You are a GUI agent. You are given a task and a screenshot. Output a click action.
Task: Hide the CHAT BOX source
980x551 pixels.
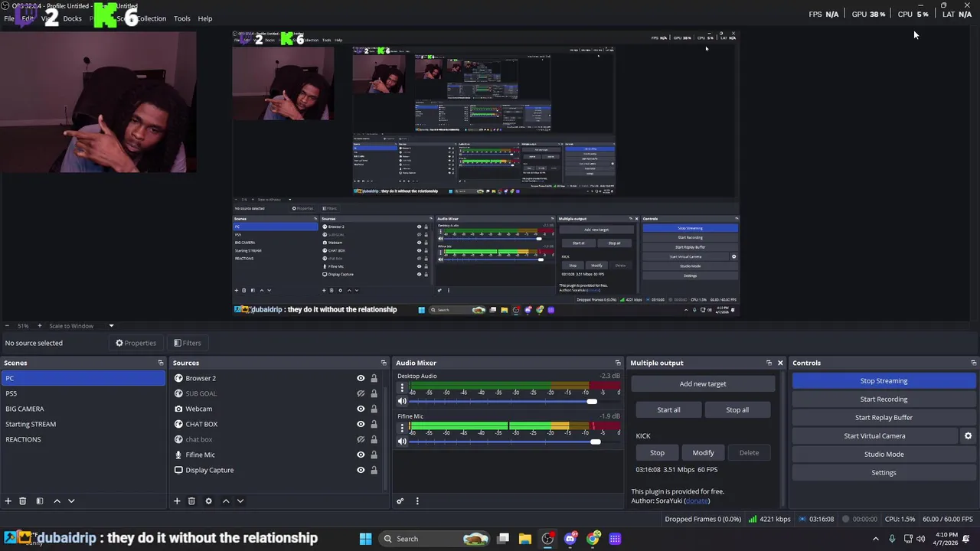361,424
